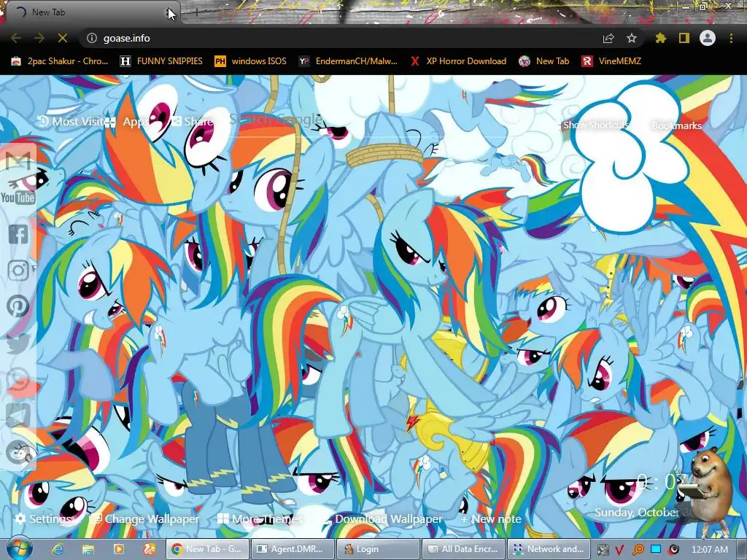Open WhatsApp from the side panel
Image resolution: width=747 pixels, height=560 pixels.
tap(18, 380)
